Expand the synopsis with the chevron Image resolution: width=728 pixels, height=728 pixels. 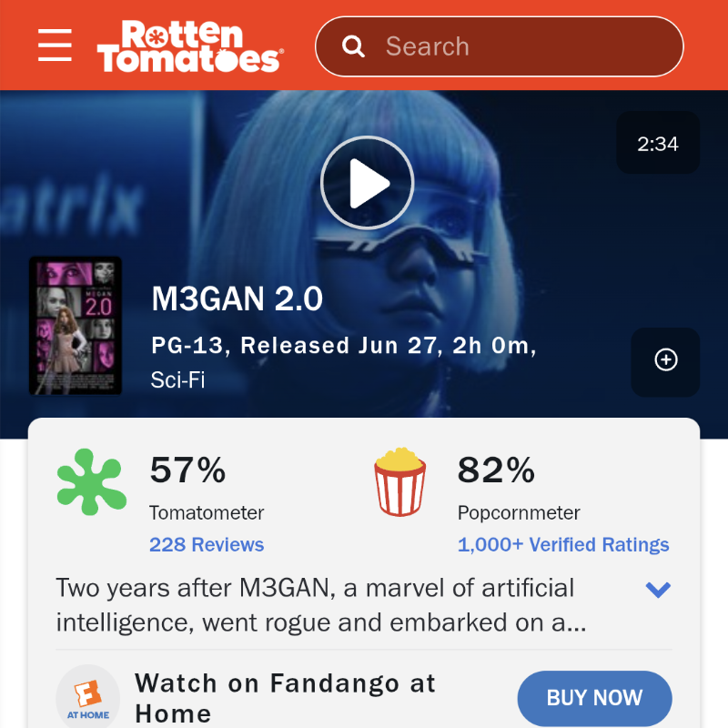coord(658,590)
